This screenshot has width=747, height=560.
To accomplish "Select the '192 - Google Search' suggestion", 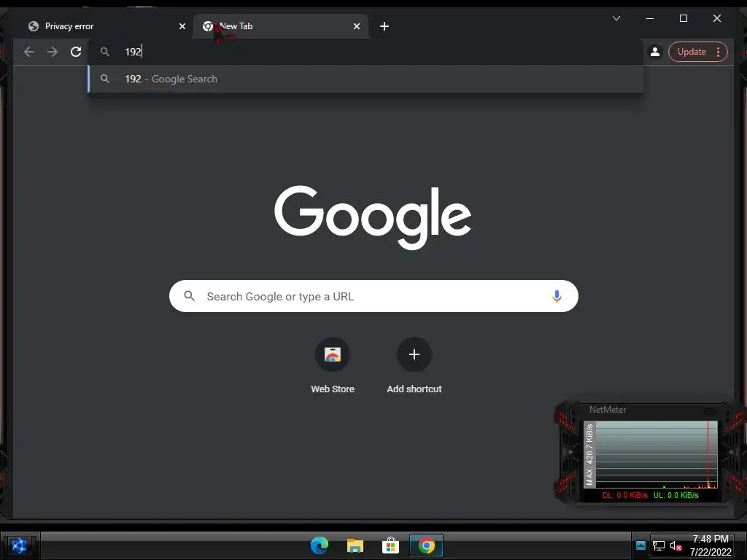I will pos(365,79).
